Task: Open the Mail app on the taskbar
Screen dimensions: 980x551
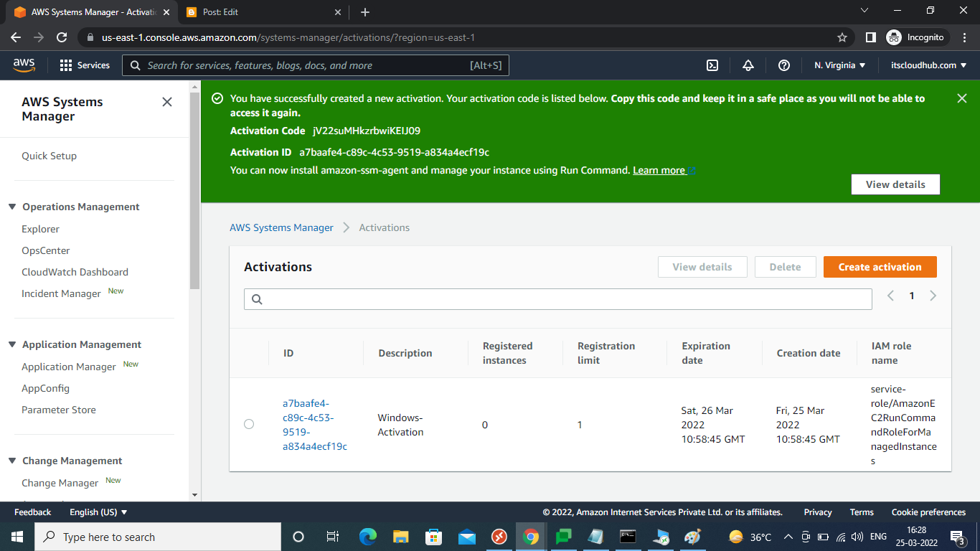Action: 467,537
